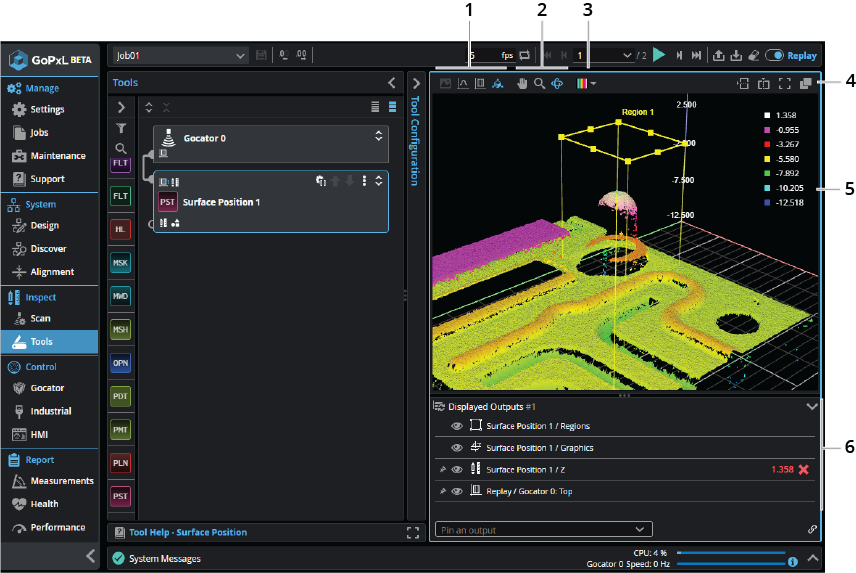The height and width of the screenshot is (573, 856).
Task: Toggle the Replay switch
Action: (774, 56)
